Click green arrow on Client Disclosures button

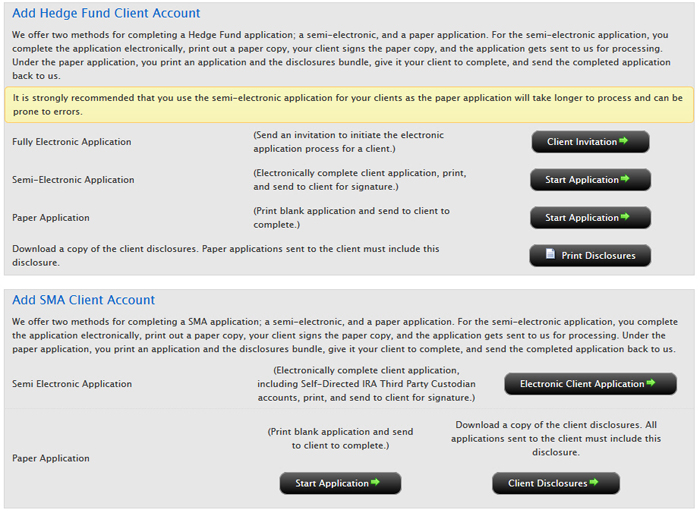pyautogui.click(x=594, y=483)
